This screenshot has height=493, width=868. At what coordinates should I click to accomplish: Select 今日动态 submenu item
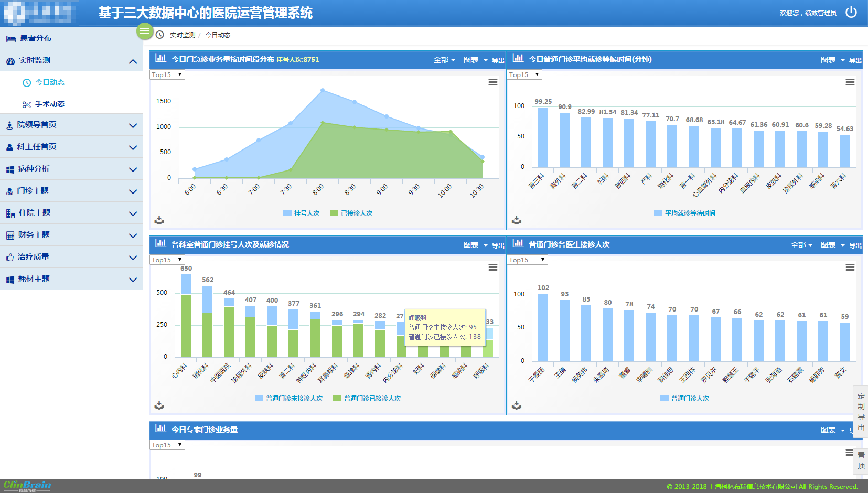[77, 82]
